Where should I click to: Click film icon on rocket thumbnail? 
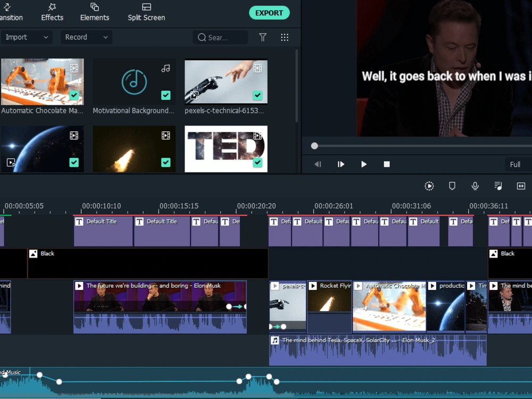[x=165, y=135]
